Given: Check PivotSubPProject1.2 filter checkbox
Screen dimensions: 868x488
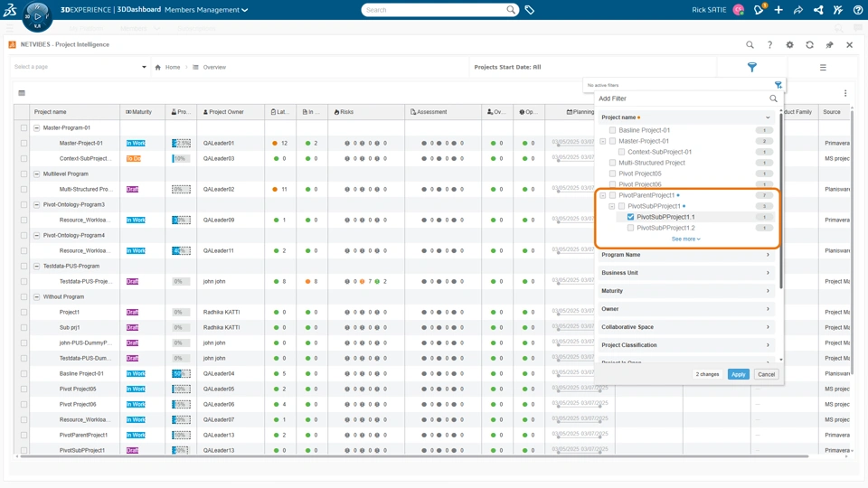Looking at the screenshot, I should tap(630, 228).
